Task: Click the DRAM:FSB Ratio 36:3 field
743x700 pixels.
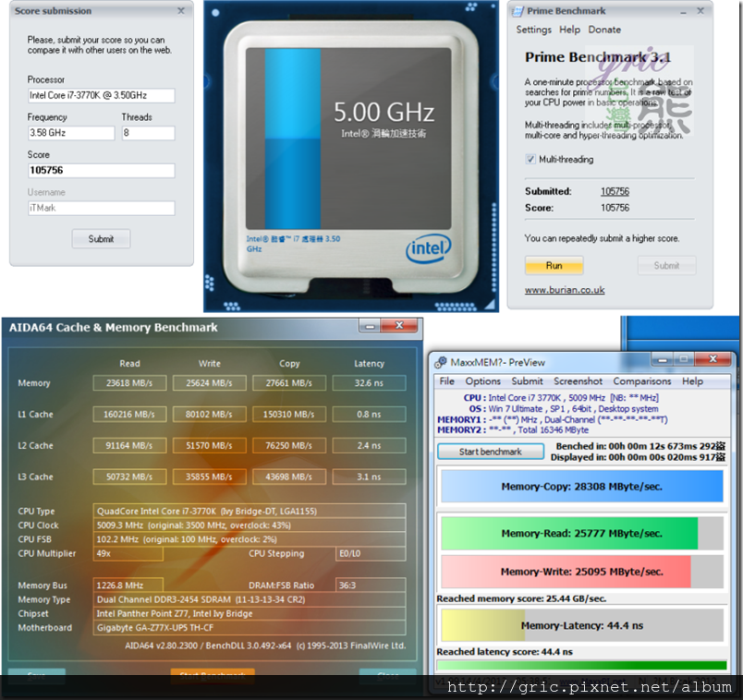Action: coord(371,585)
